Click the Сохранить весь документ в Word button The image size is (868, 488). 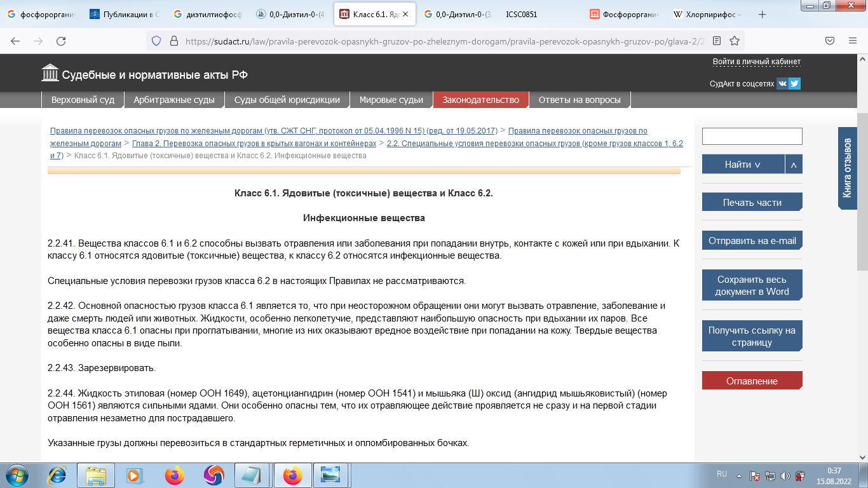point(752,286)
